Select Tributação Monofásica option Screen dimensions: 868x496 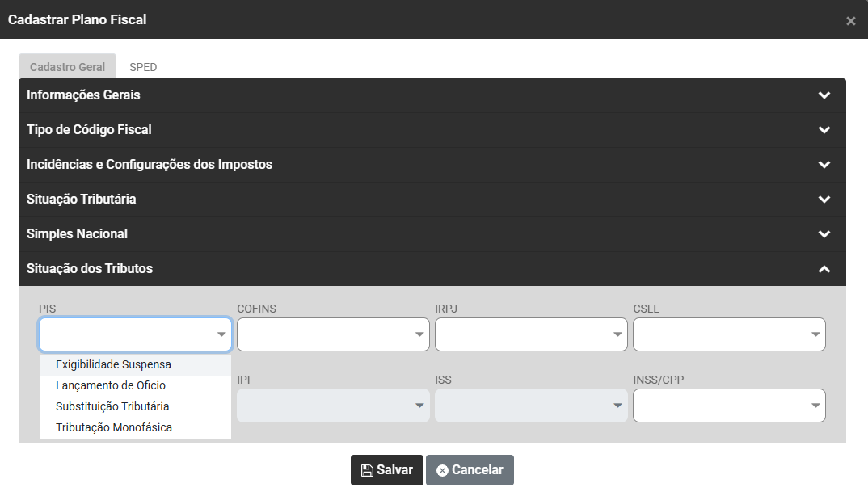114,427
